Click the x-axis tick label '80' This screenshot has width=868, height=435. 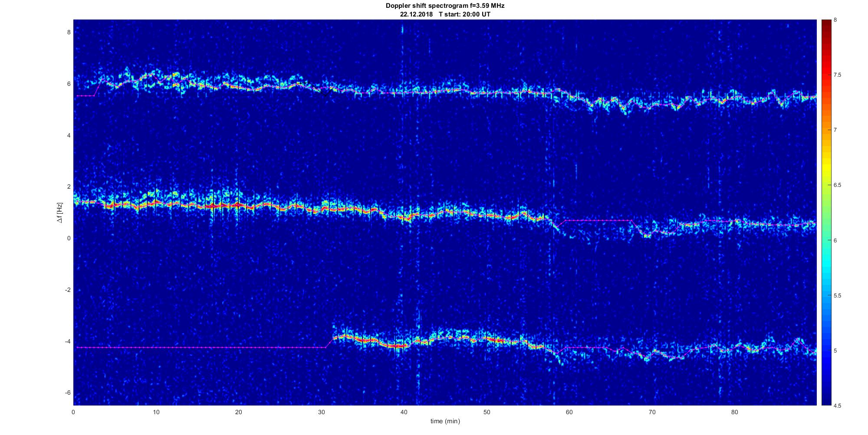pos(735,412)
